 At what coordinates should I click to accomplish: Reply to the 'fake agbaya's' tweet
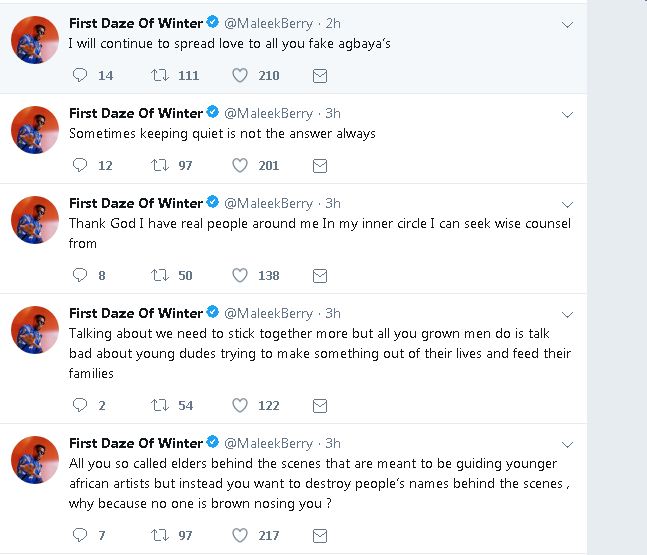point(81,75)
